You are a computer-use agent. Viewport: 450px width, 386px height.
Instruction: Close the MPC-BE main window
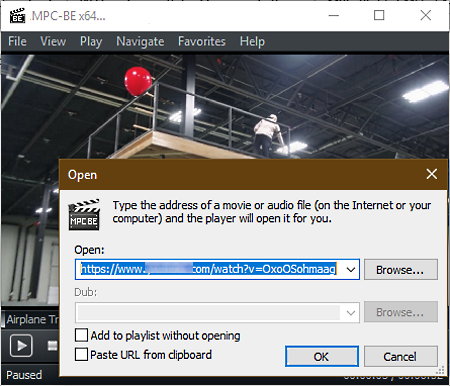(426, 15)
